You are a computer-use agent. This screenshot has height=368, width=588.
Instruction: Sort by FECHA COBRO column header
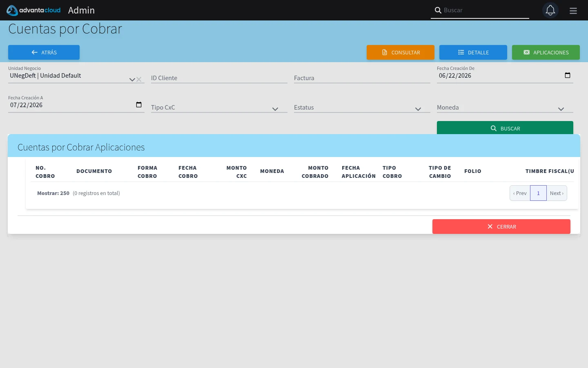[x=188, y=172]
